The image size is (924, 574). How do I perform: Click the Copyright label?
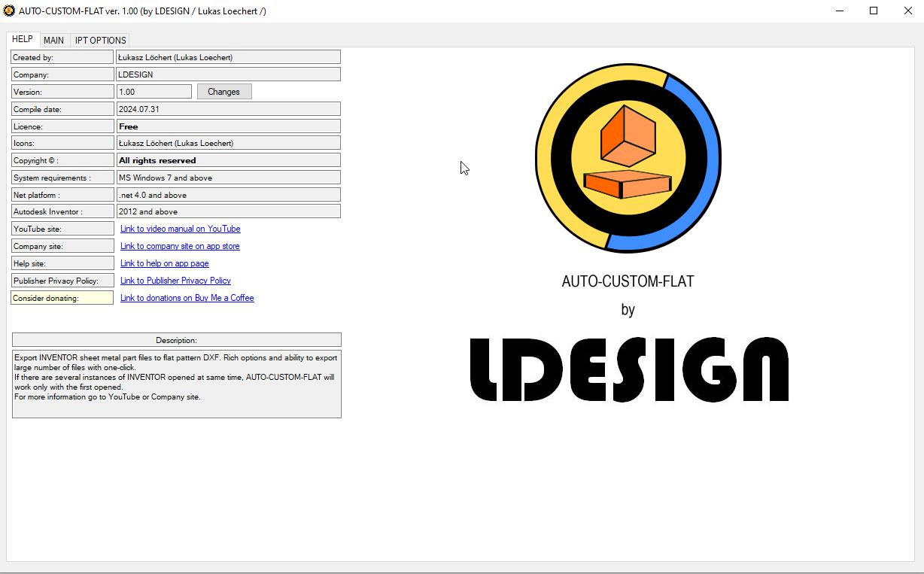point(62,160)
